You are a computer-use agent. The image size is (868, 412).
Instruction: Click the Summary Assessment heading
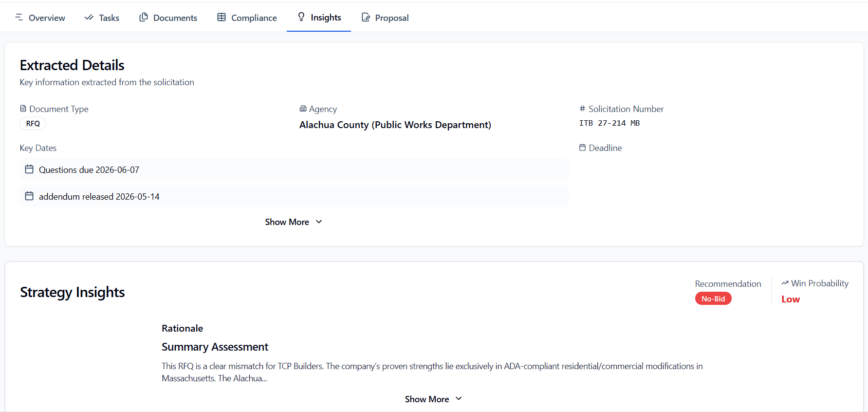pos(215,347)
